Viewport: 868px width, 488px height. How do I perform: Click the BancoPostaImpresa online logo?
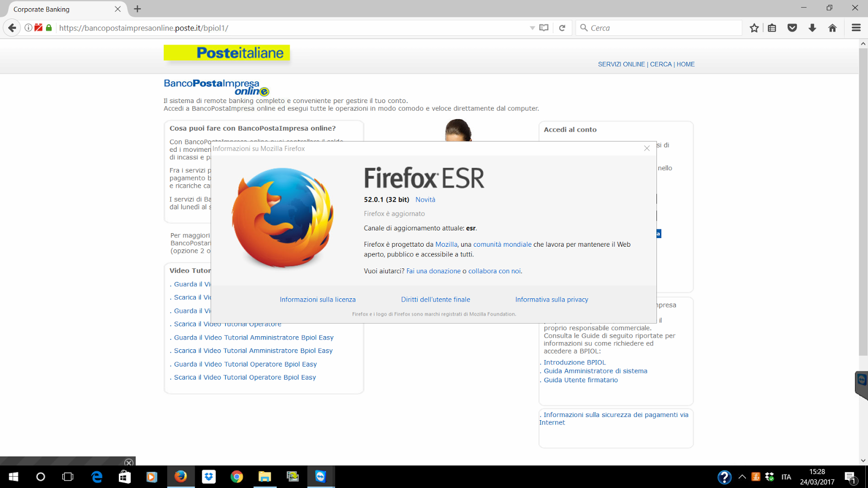point(216,87)
